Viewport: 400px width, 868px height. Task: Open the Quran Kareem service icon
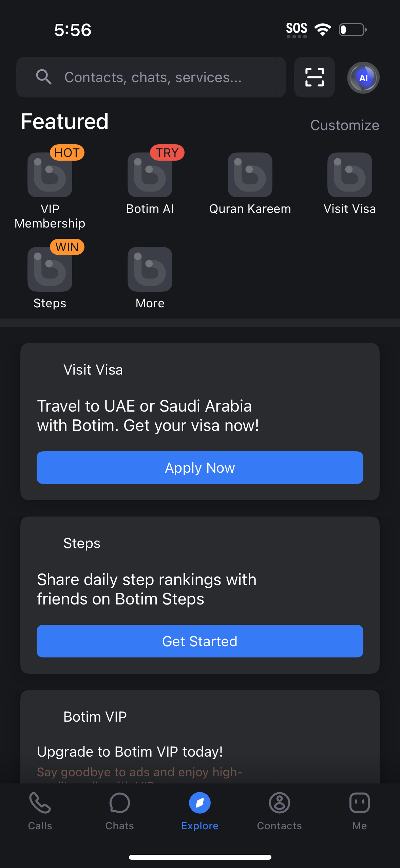[x=250, y=175]
